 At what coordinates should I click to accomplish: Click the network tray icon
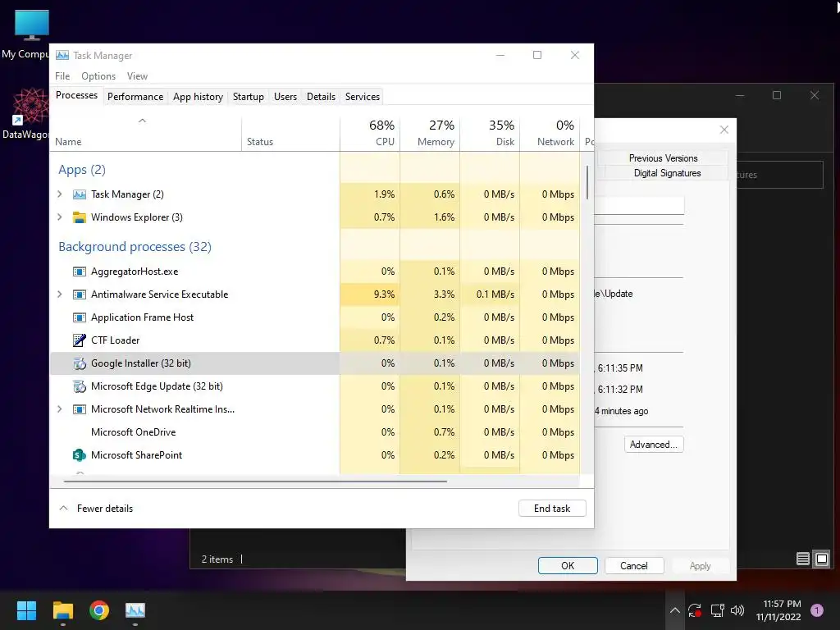click(717, 610)
